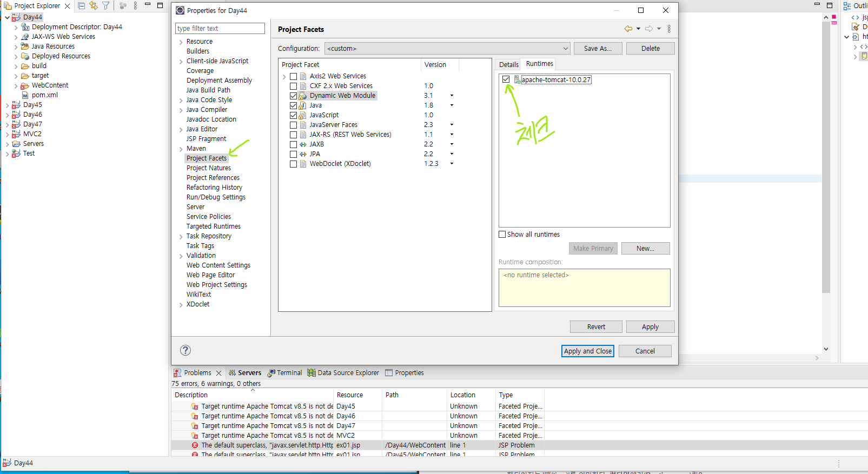This screenshot has height=474, width=868.
Task: Select the Deployed Resources node
Action: (x=61, y=56)
